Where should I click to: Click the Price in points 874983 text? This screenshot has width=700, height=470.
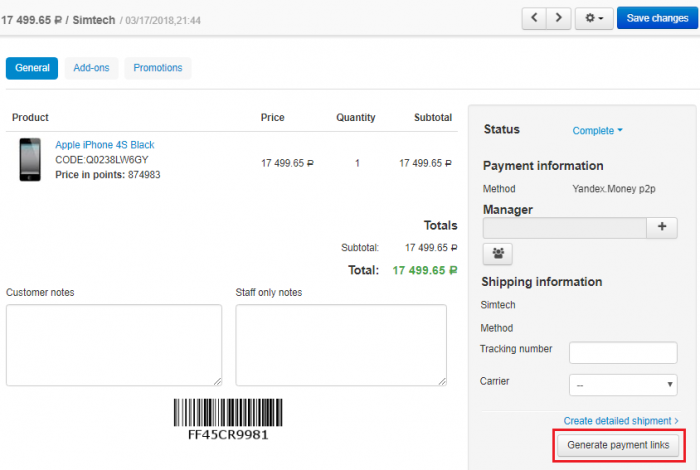click(x=108, y=175)
